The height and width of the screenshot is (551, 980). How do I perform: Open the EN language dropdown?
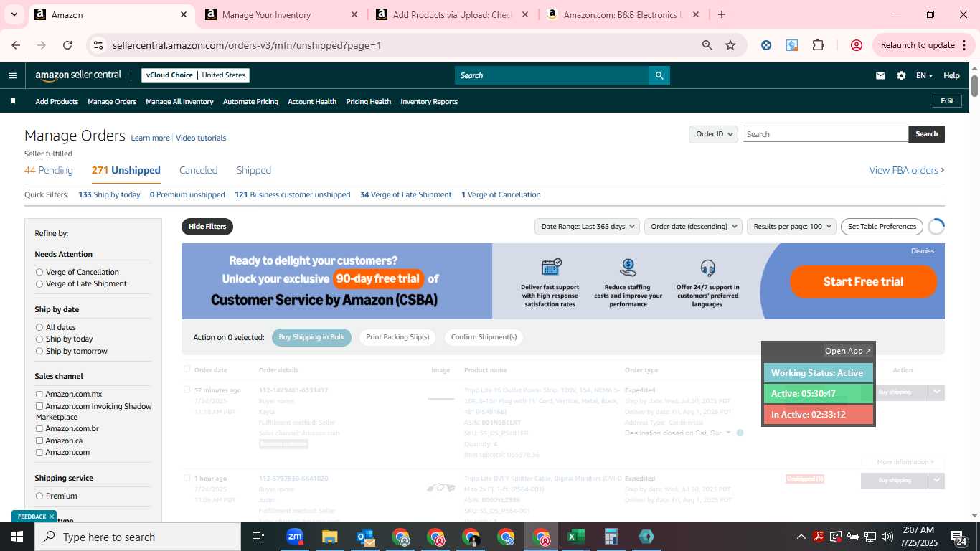(925, 75)
